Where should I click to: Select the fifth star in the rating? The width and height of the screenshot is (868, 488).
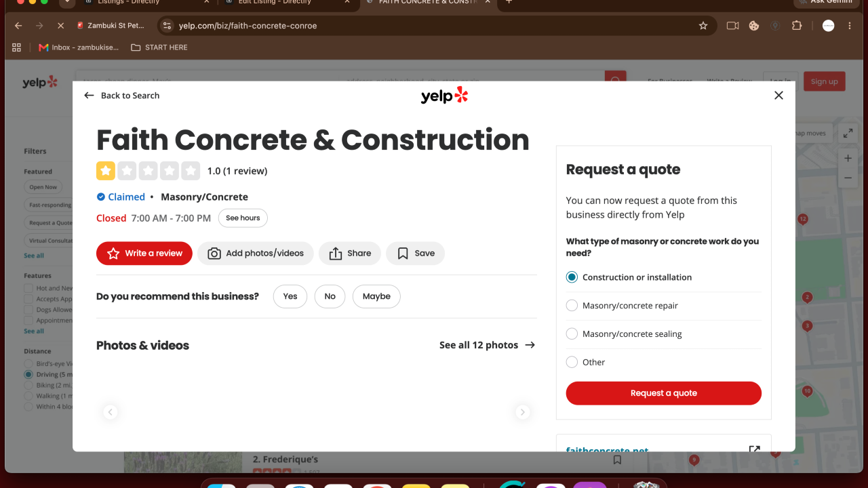pyautogui.click(x=191, y=171)
